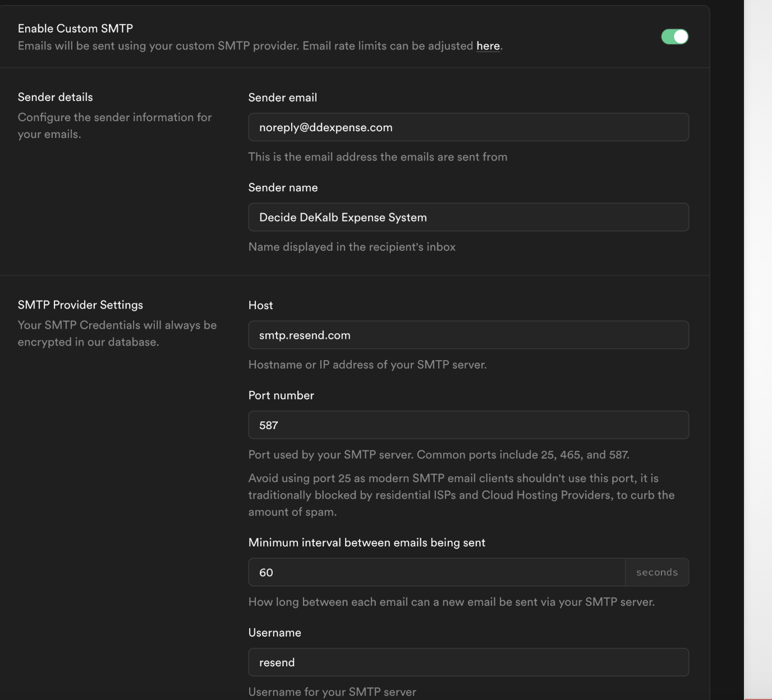The height and width of the screenshot is (700, 772).
Task: Click the 'Sender email' field label
Action: pos(283,98)
